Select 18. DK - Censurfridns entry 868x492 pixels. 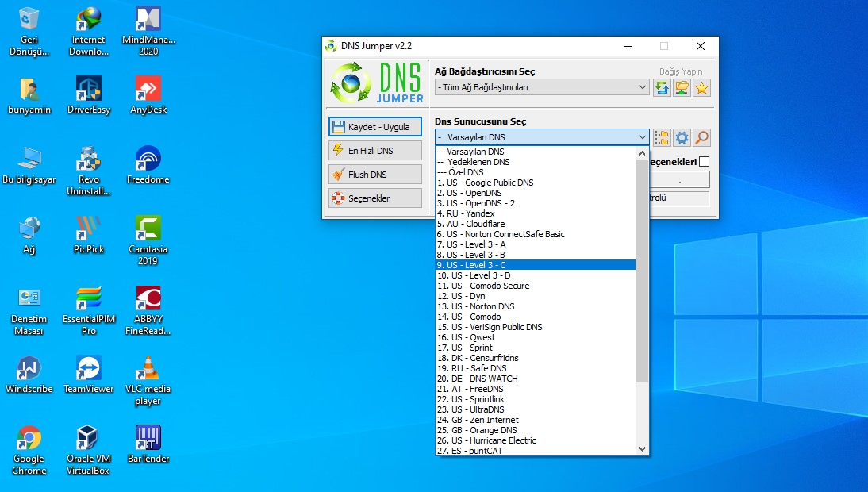pyautogui.click(x=536, y=358)
